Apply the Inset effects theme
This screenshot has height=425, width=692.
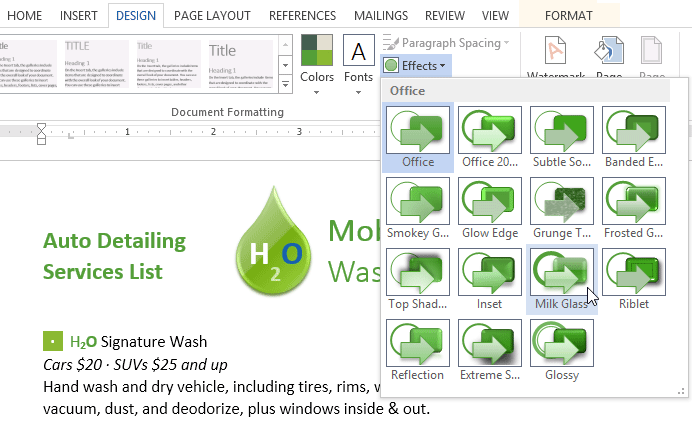pyautogui.click(x=490, y=280)
